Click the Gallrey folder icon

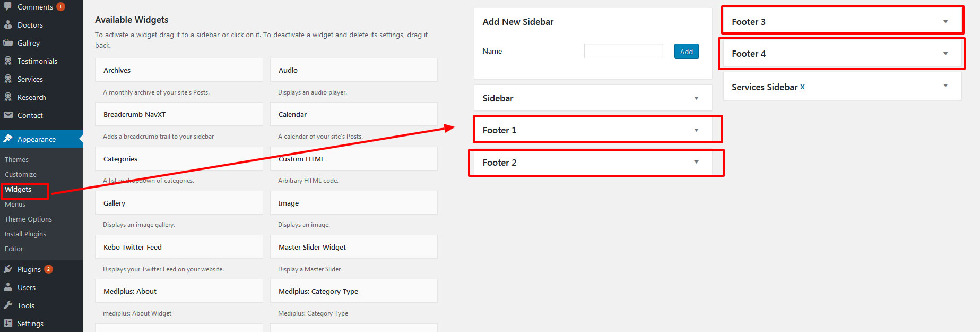coord(8,42)
